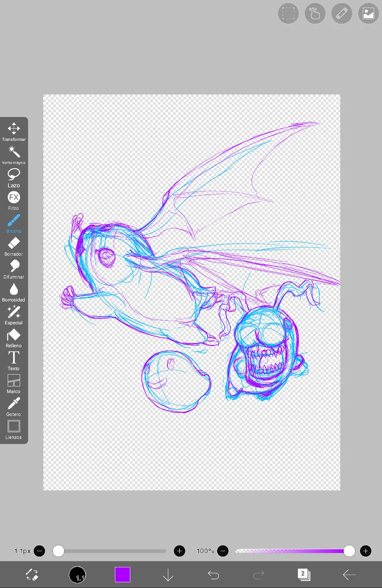This screenshot has width=382, height=588.
Task: Select the Varita mágica tool
Action: (14, 154)
